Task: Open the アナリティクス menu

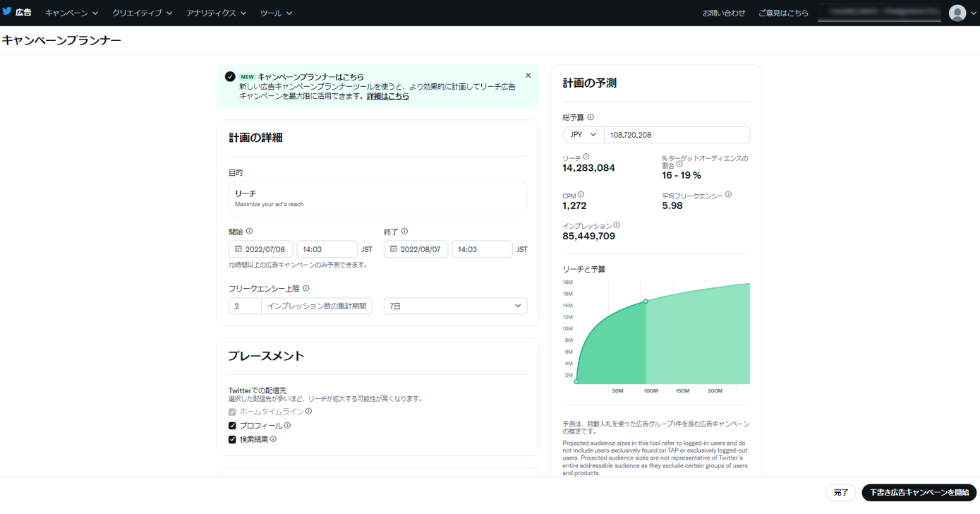Action: coord(216,13)
